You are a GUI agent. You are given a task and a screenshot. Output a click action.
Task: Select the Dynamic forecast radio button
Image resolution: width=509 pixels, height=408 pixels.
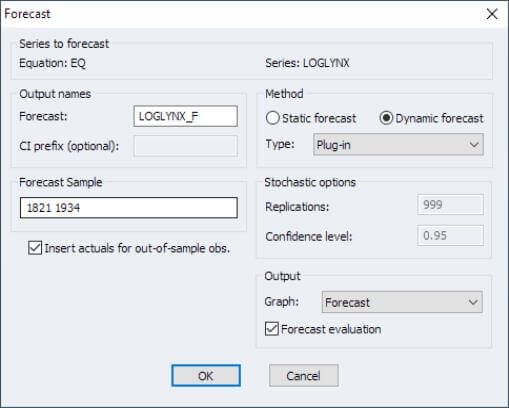click(x=386, y=118)
